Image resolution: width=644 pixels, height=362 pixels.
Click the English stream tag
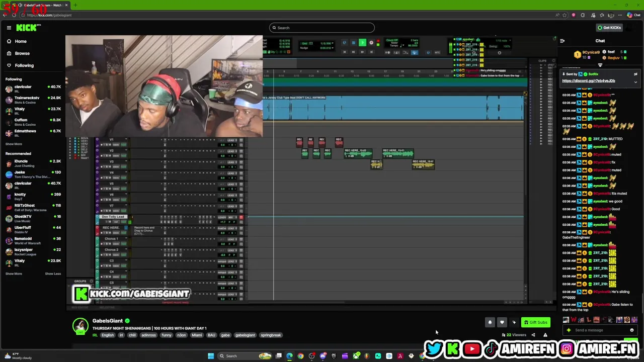108,335
